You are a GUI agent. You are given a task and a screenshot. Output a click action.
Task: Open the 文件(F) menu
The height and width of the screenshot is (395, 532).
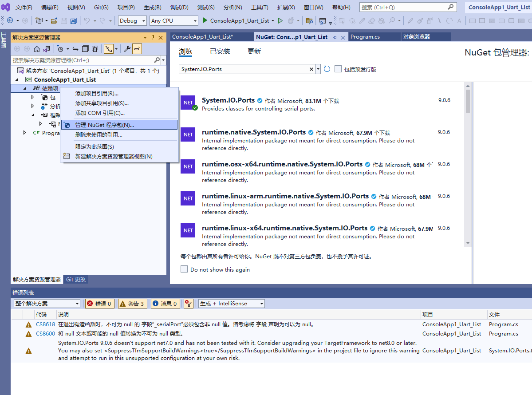click(x=24, y=7)
